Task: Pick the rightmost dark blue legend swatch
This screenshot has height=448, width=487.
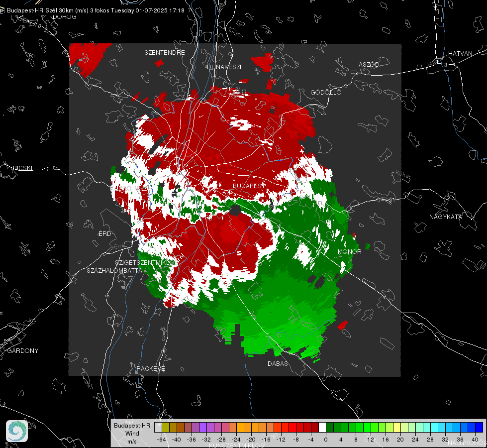Action: [x=479, y=428]
